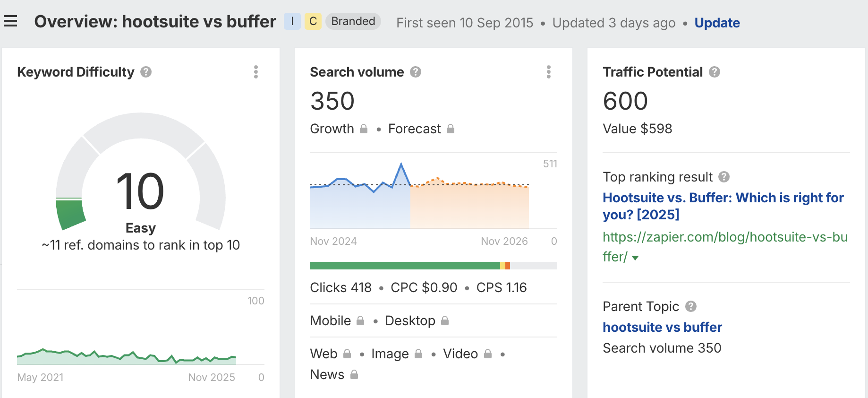Viewport: 868px width, 398px height.
Task: Click the Update link in header
Action: tap(717, 23)
